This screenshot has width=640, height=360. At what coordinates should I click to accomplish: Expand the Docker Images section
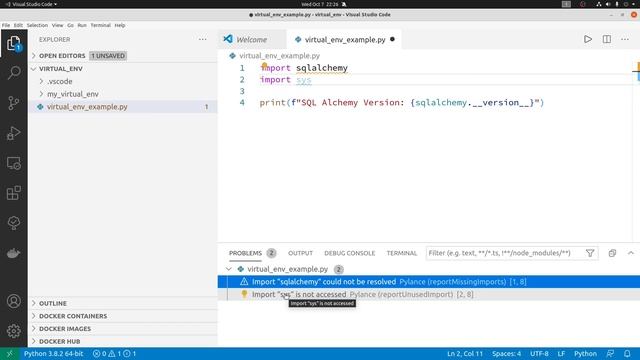pos(34,329)
